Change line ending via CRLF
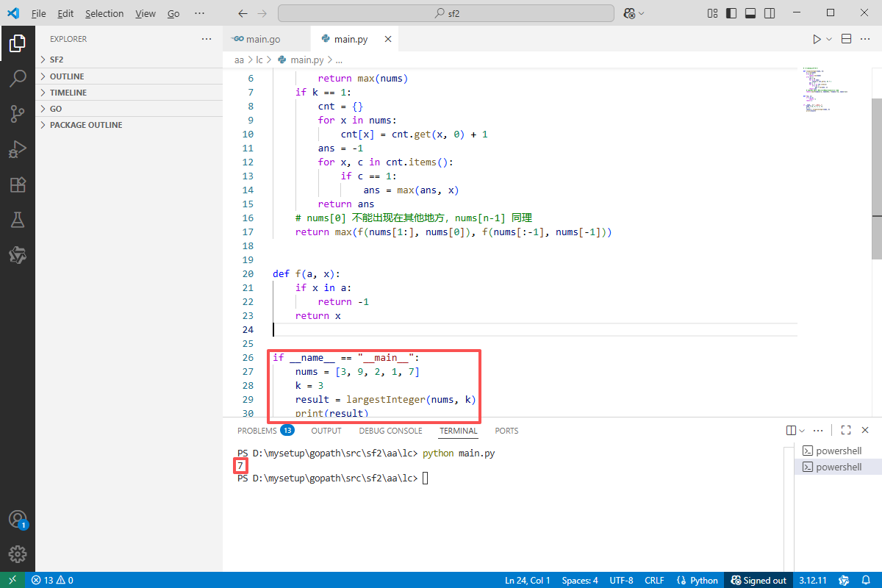The width and height of the screenshot is (882, 588). coord(654,580)
